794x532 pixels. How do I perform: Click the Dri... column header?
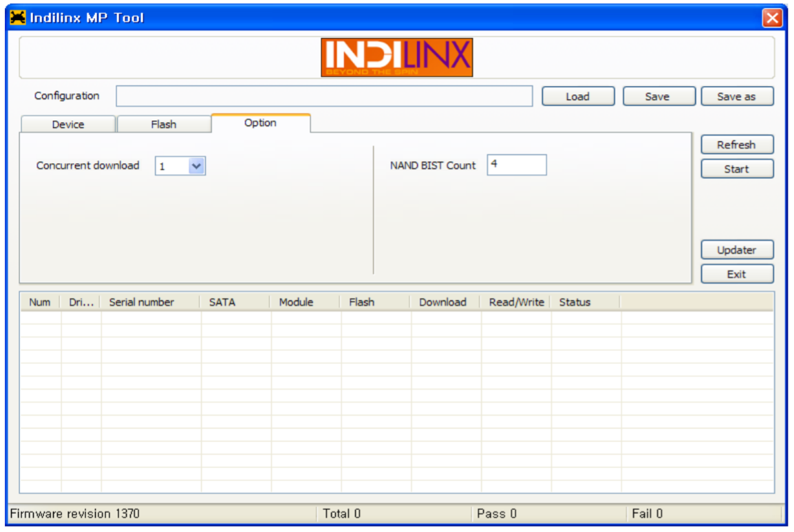tap(81, 303)
